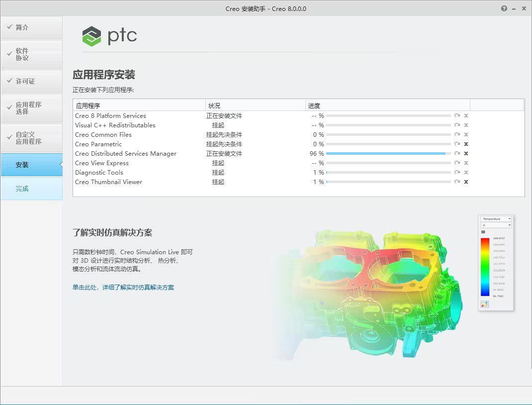The height and width of the screenshot is (405, 532).
Task: Select the Creo Parametric row
Action: 299,144
